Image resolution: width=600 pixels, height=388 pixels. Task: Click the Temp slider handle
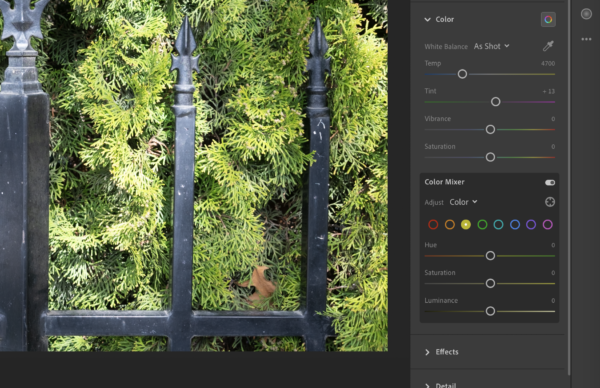pyautogui.click(x=462, y=74)
